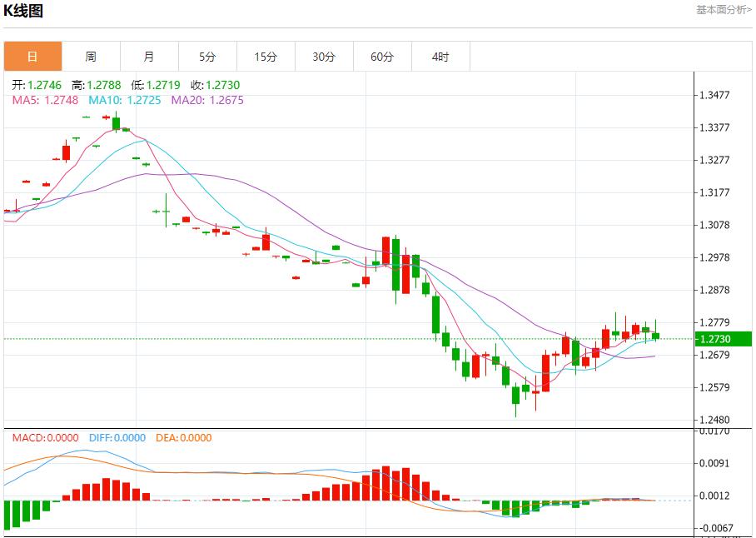
Task: Open the 月 monthly chart tab
Action: [x=149, y=57]
